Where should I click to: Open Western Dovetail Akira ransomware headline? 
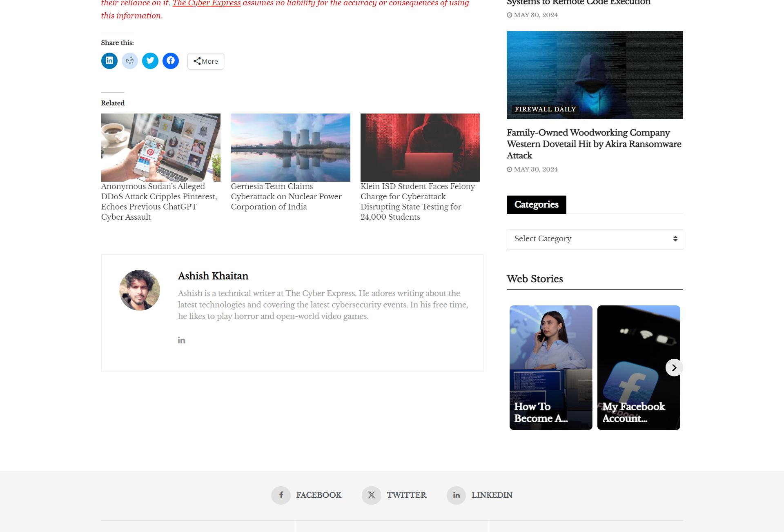(x=594, y=144)
